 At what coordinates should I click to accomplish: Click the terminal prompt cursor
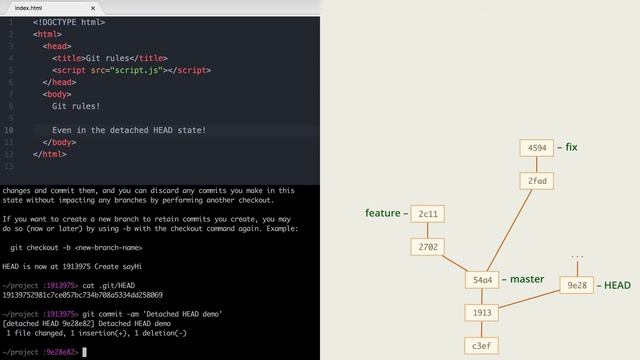[x=84, y=352]
